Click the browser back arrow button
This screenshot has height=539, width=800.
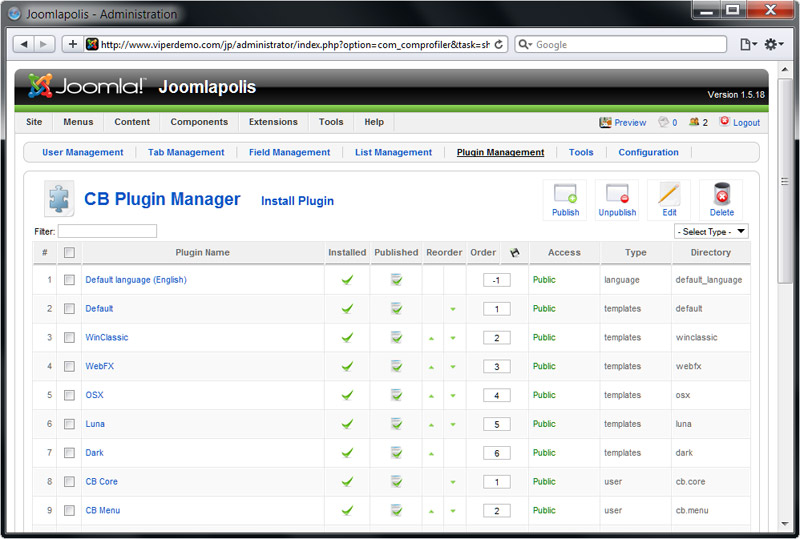pyautogui.click(x=23, y=44)
